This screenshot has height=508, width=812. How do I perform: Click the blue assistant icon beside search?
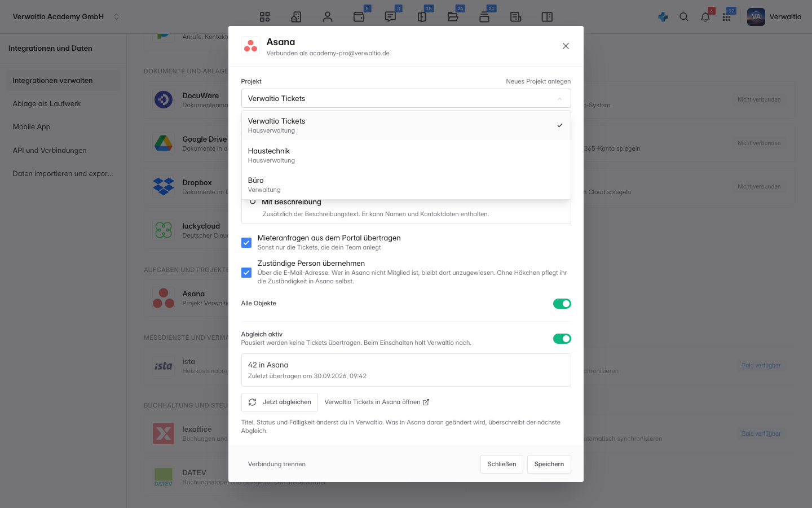click(663, 17)
